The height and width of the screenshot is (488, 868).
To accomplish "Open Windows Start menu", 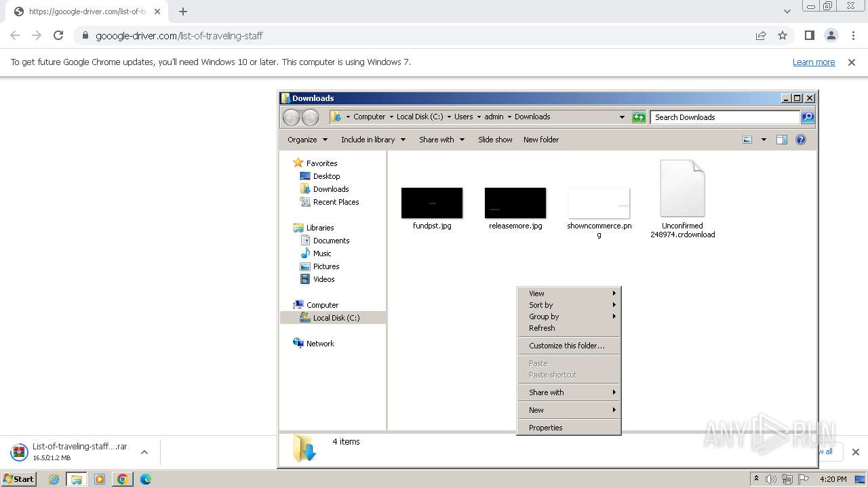I will point(19,479).
